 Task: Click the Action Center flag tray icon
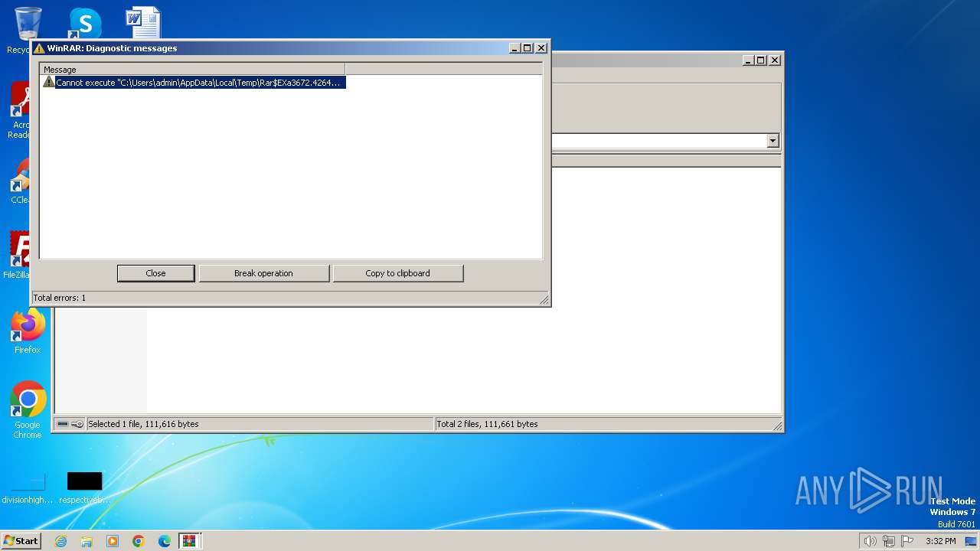coord(907,541)
